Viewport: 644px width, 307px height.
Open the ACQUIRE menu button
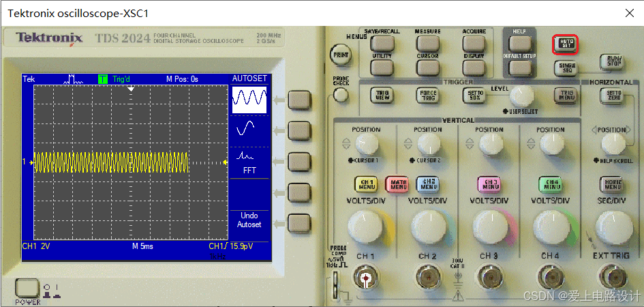pos(474,44)
